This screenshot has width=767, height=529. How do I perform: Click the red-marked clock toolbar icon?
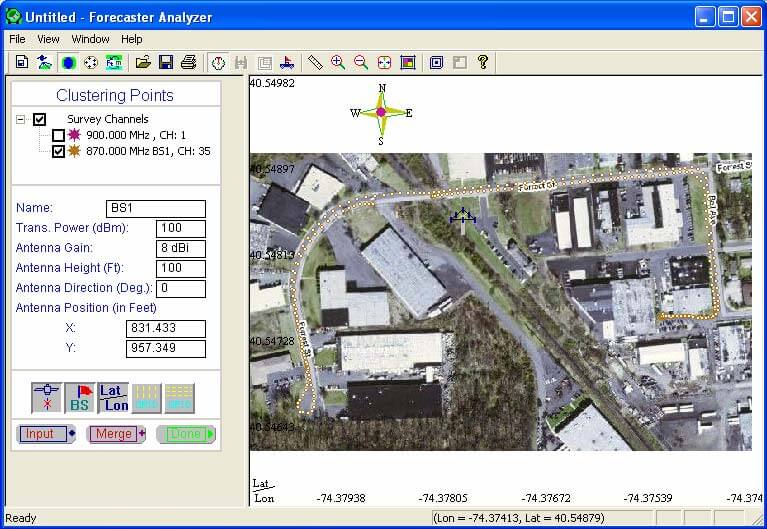[x=218, y=63]
